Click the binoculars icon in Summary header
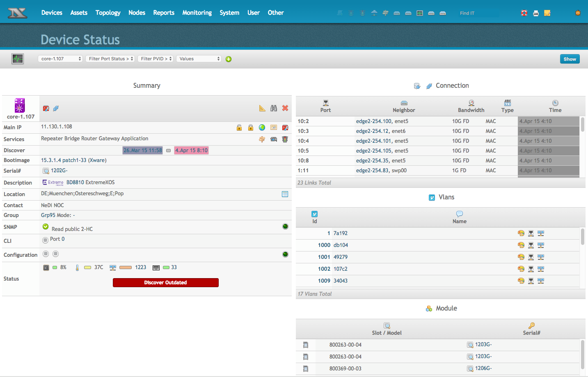Screen dimensions: 588x377 click(274, 108)
